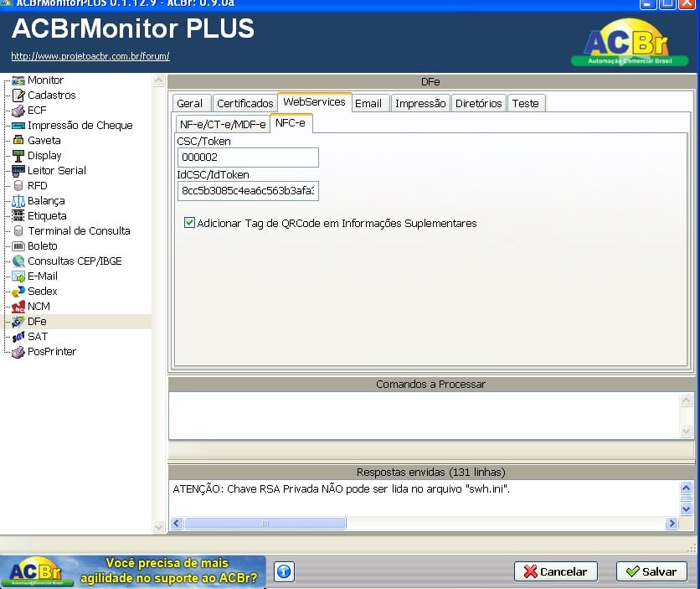Click the Respostas enviadas (131 linhas) header

click(431, 472)
